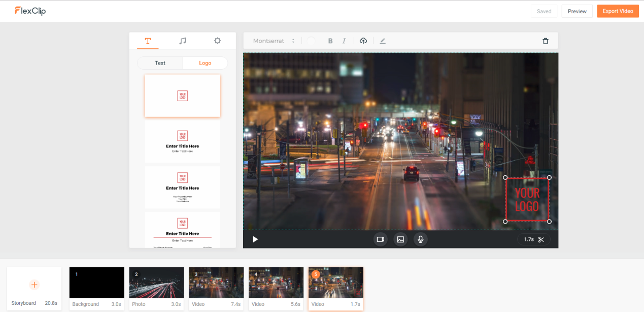Switch to the Logo option

pyautogui.click(x=205, y=63)
